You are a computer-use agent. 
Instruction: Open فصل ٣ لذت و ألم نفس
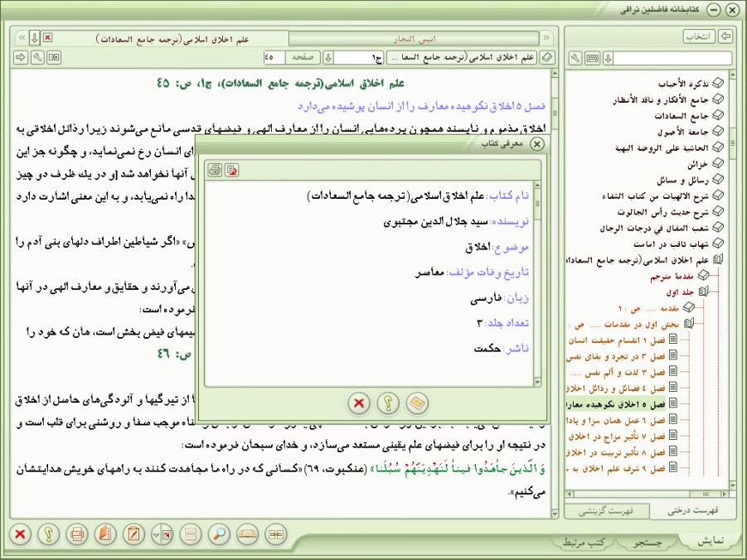(x=618, y=372)
